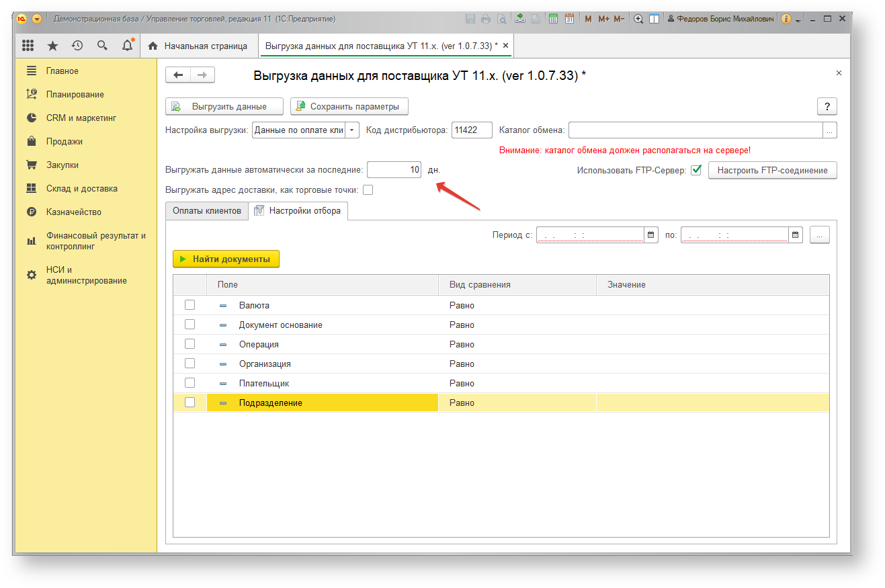The image size is (885, 588).
Task: Click the search magnifier icon
Action: [x=102, y=46]
